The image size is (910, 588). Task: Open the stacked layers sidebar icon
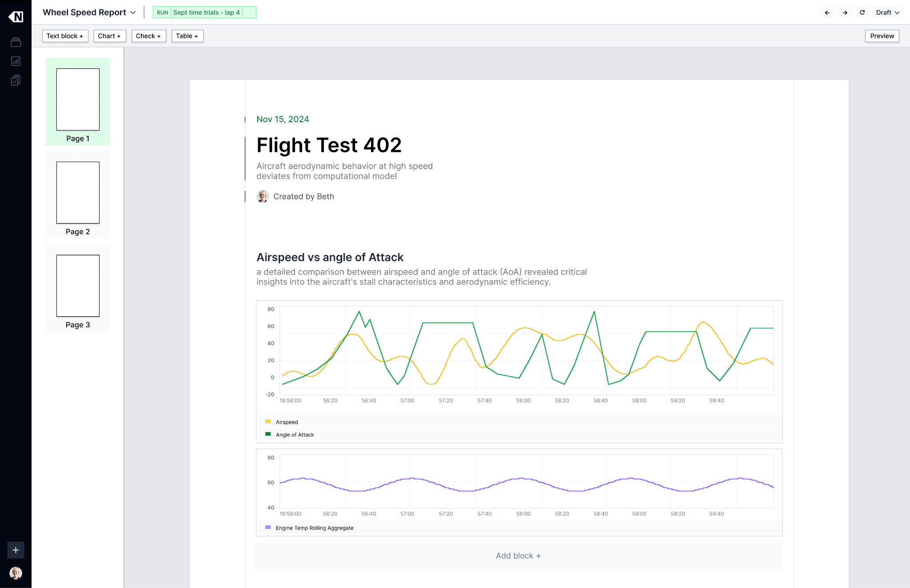pyautogui.click(x=16, y=42)
